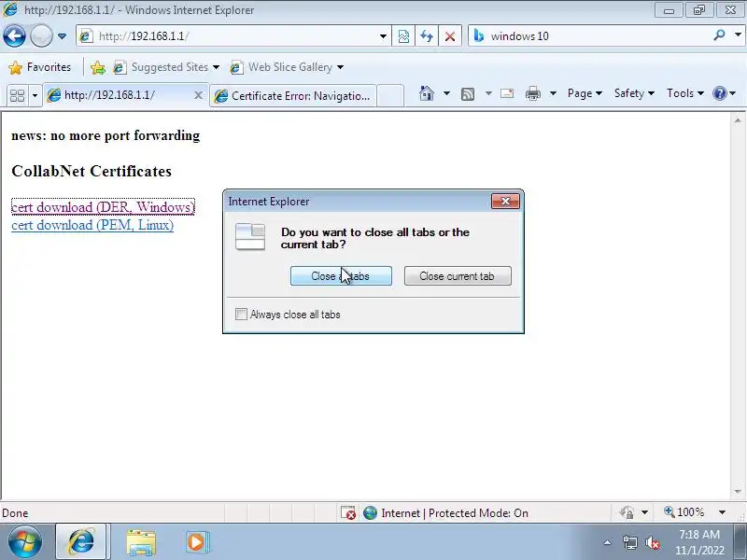This screenshot has width=747, height=560.
Task: Click the address bar showing 192.168.1.1
Action: coord(233,36)
